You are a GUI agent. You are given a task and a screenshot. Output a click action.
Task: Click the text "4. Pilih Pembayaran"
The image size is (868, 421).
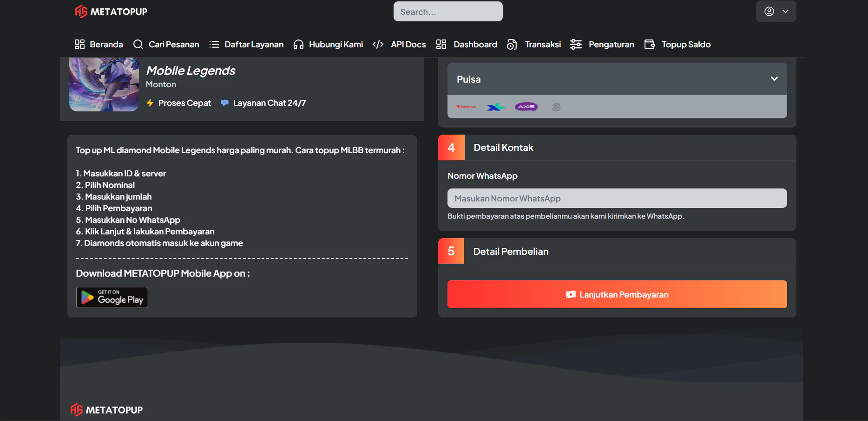point(114,208)
